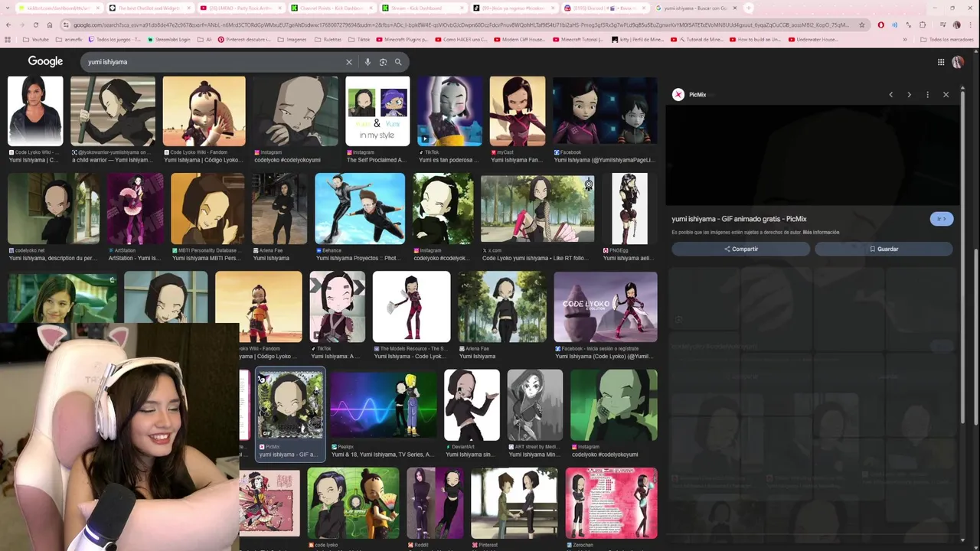Switch to the TikTok browser tab
Viewport: 980px width, 551px height.
514,8
